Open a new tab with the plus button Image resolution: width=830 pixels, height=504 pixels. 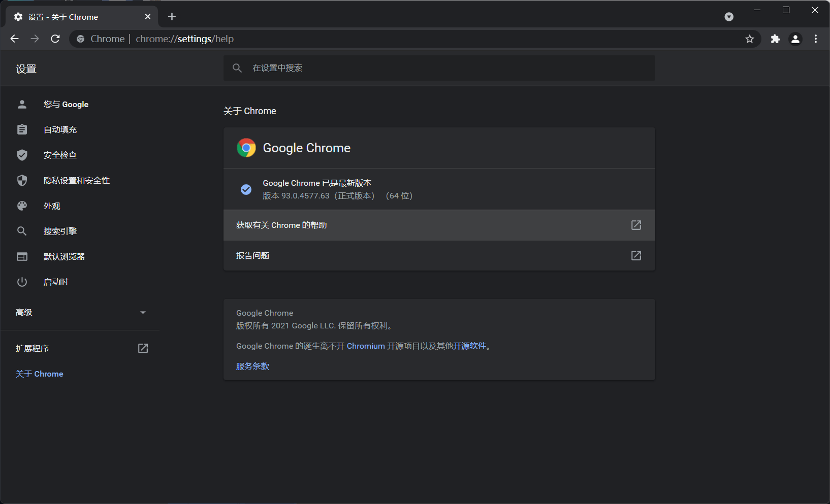[172, 16]
